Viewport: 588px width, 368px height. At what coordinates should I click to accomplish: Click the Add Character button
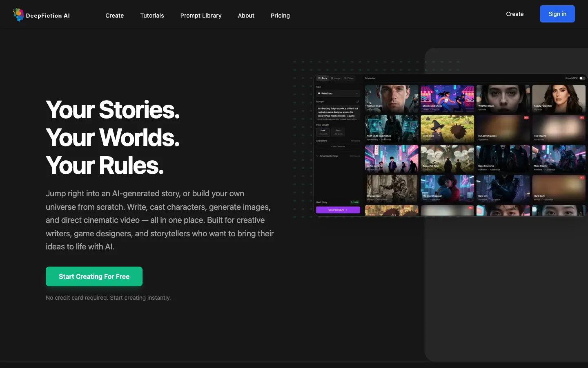[x=338, y=146]
